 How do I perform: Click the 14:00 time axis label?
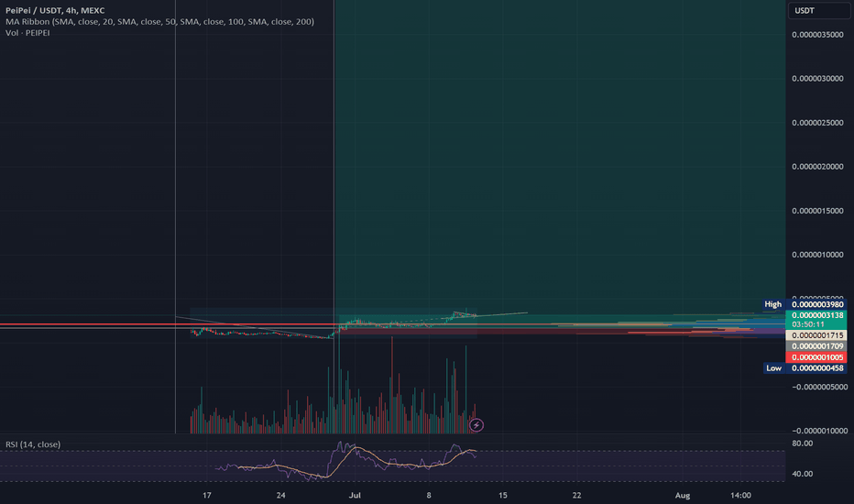[x=740, y=495]
